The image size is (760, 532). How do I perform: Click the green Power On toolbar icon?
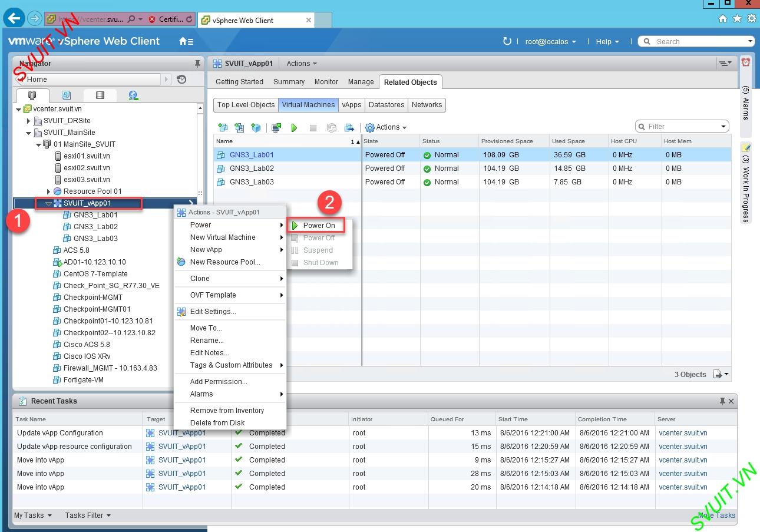click(294, 127)
